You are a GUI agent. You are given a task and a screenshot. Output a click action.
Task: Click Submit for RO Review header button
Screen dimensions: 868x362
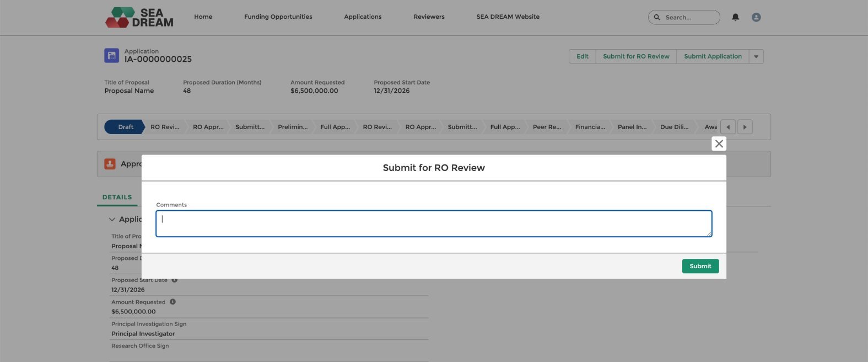click(636, 56)
